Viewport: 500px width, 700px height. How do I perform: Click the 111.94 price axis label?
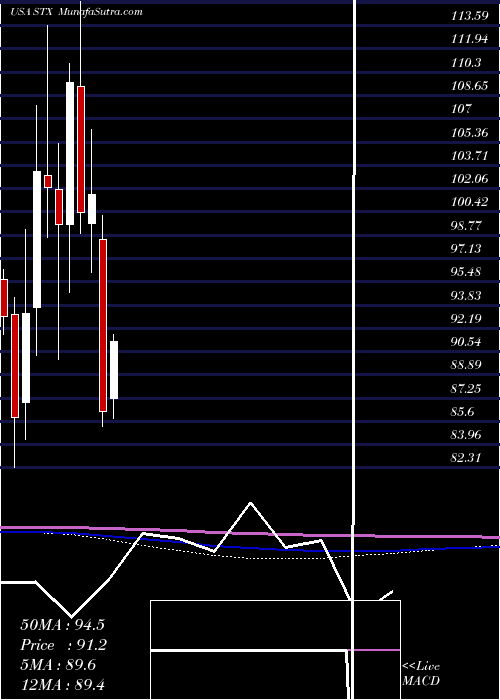tap(469, 40)
